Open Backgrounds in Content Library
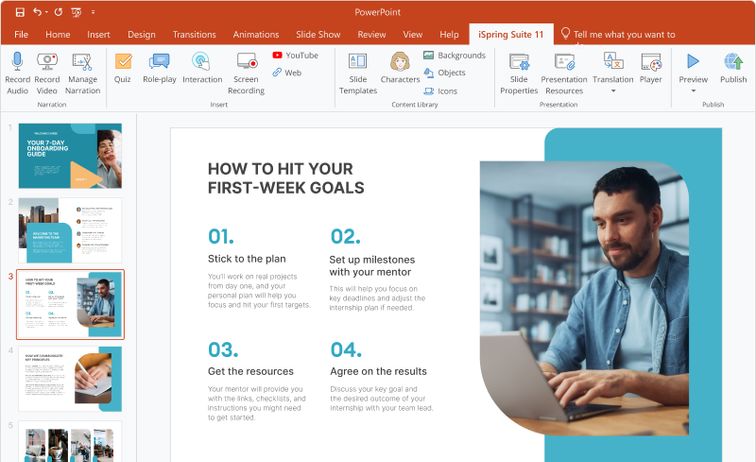This screenshot has height=462, width=756. click(x=454, y=55)
